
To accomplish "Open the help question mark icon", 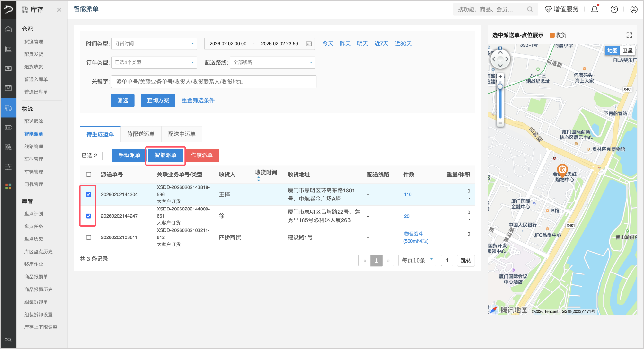I will coord(614,9).
